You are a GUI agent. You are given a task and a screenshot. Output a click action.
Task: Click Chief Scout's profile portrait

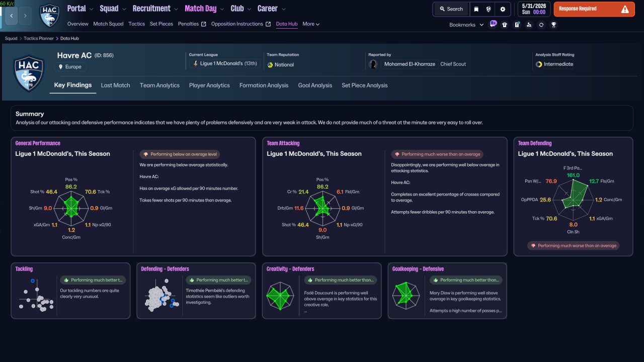(x=373, y=64)
